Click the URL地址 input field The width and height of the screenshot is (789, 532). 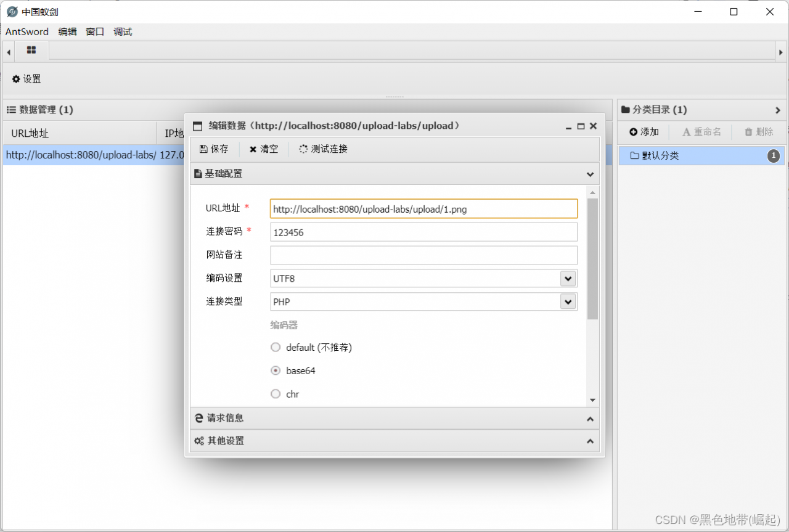pos(424,209)
